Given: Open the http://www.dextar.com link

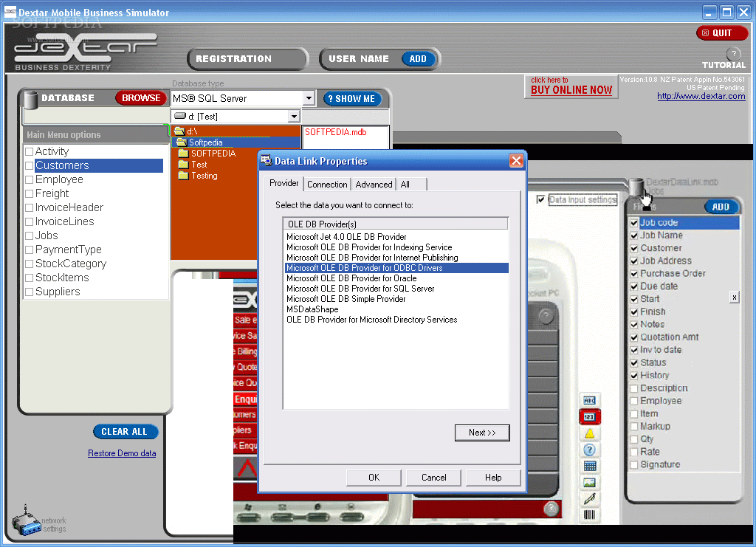Looking at the screenshot, I should point(701,97).
